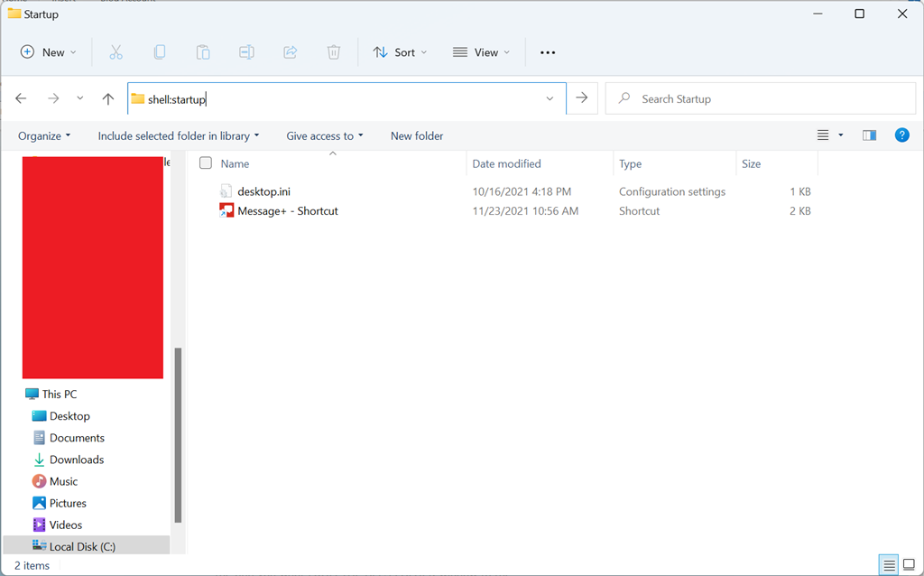Click the Copy icon in toolbar
The width and height of the screenshot is (924, 576).
click(160, 52)
